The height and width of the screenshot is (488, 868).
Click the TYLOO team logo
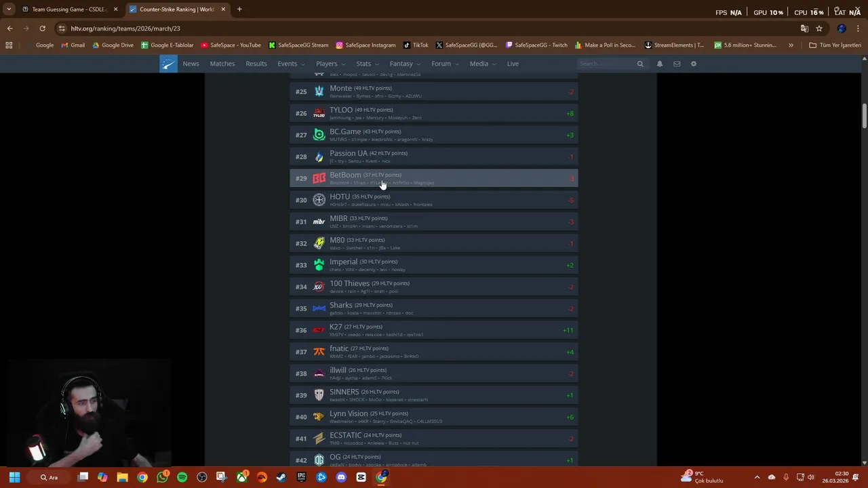(x=319, y=113)
